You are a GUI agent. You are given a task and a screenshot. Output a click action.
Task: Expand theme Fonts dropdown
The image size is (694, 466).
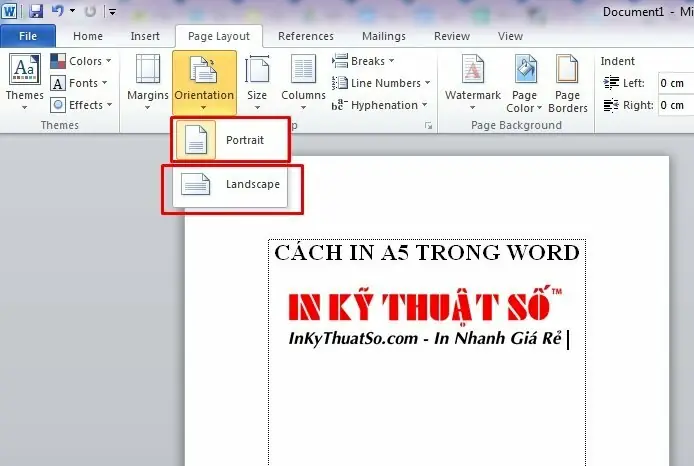click(x=79, y=83)
